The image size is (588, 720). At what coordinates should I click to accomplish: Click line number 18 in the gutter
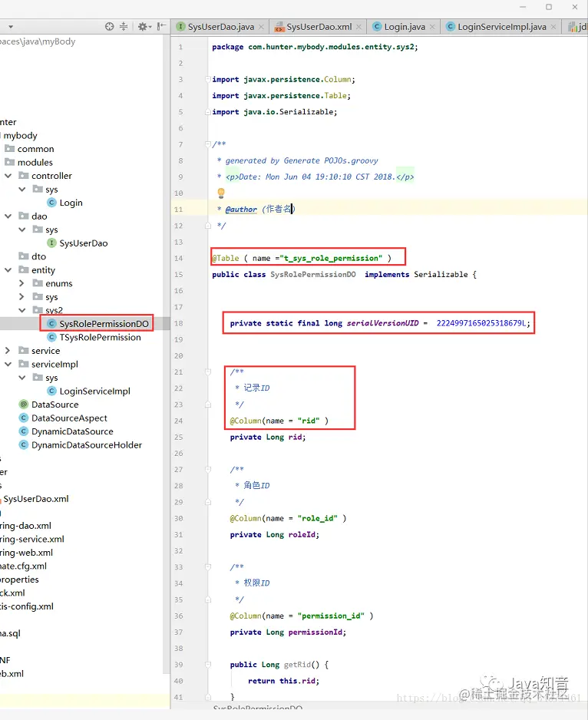(x=178, y=323)
